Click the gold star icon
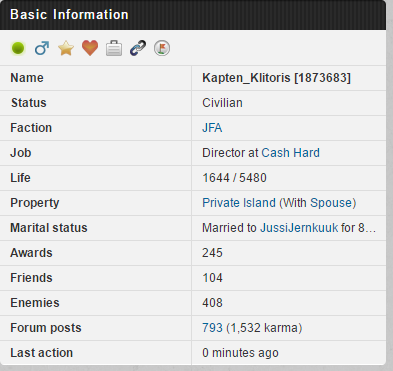Image resolution: width=393 pixels, height=371 pixels. tap(66, 48)
